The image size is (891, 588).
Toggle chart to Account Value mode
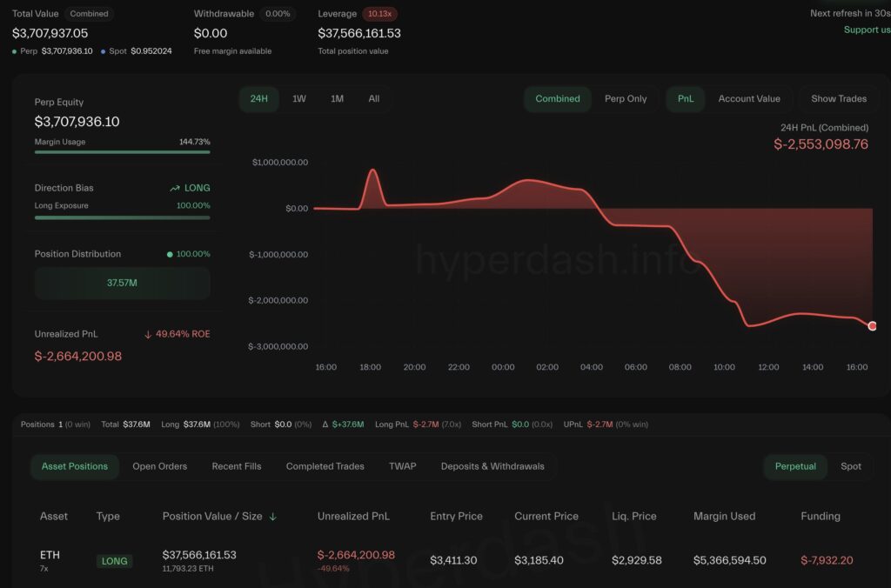749,99
